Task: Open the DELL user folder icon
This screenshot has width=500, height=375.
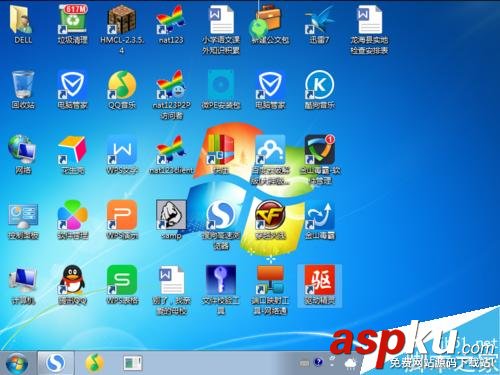Action: [22, 20]
